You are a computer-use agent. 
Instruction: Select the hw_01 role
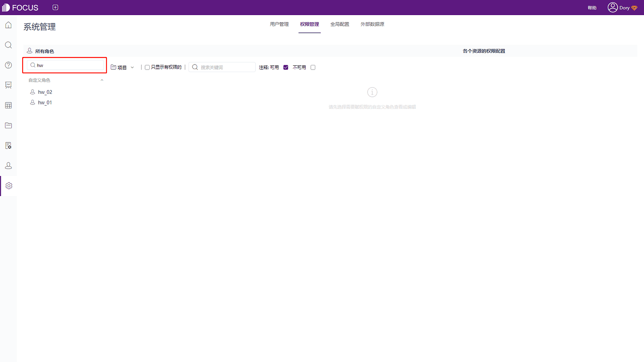click(x=45, y=103)
